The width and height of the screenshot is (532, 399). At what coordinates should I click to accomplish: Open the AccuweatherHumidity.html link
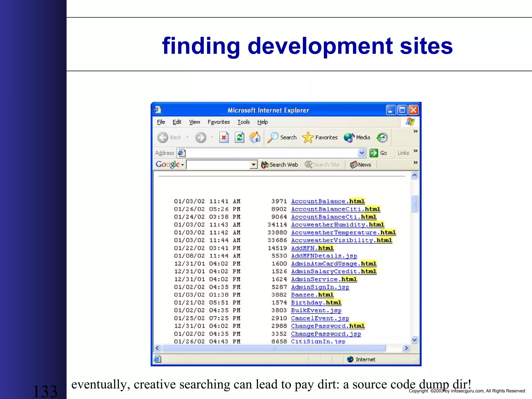pyautogui.click(x=338, y=224)
